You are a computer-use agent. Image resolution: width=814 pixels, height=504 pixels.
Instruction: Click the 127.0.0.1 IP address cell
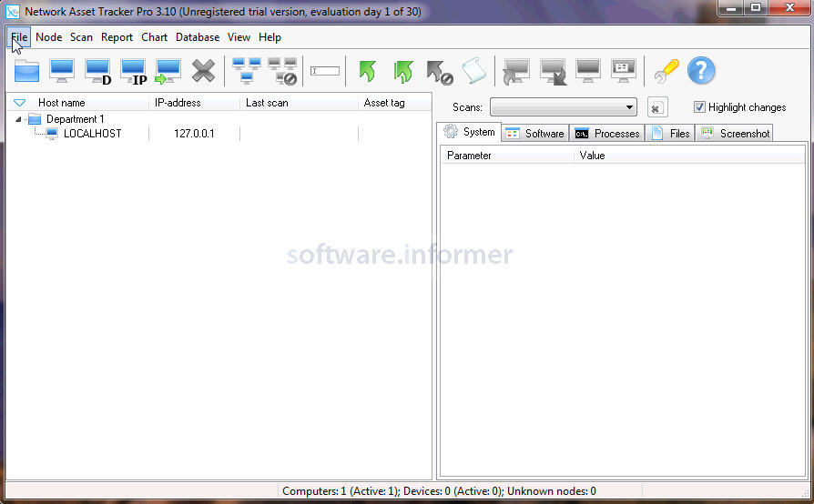194,134
